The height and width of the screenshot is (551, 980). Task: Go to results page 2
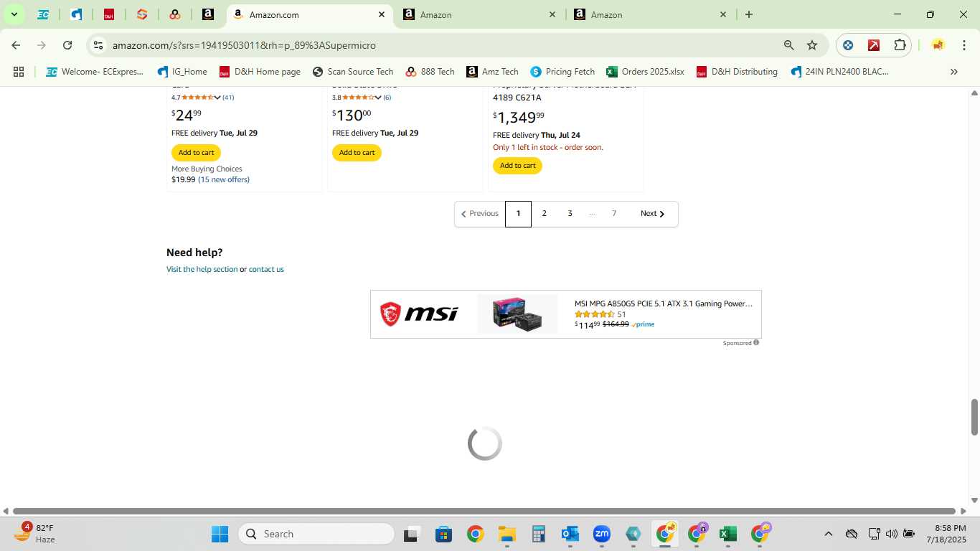(544, 214)
